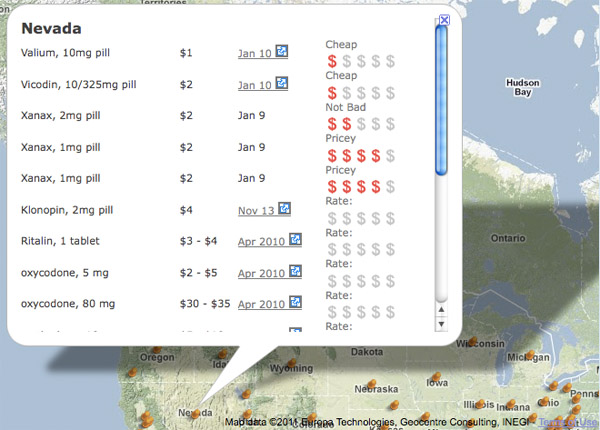
Task: Open external link icon in the Ritalin row
Action: pyautogui.click(x=295, y=239)
